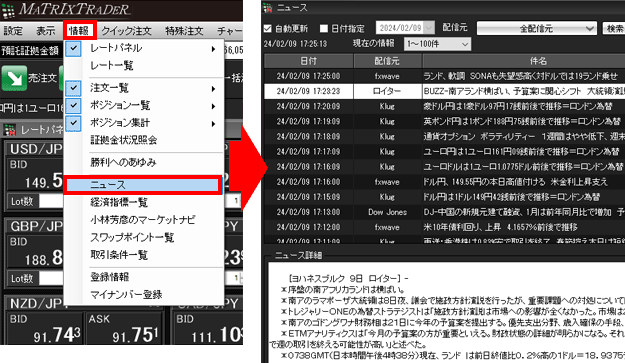The width and height of the screenshot is (625, 363).
Task: Sort by the 日付 column header
Action: (x=309, y=61)
